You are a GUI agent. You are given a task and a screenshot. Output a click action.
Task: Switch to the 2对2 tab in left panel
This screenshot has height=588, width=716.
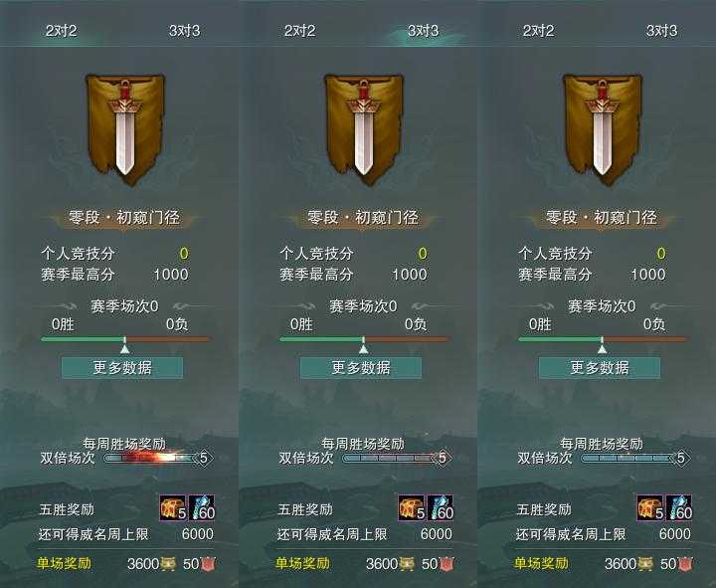(61, 31)
